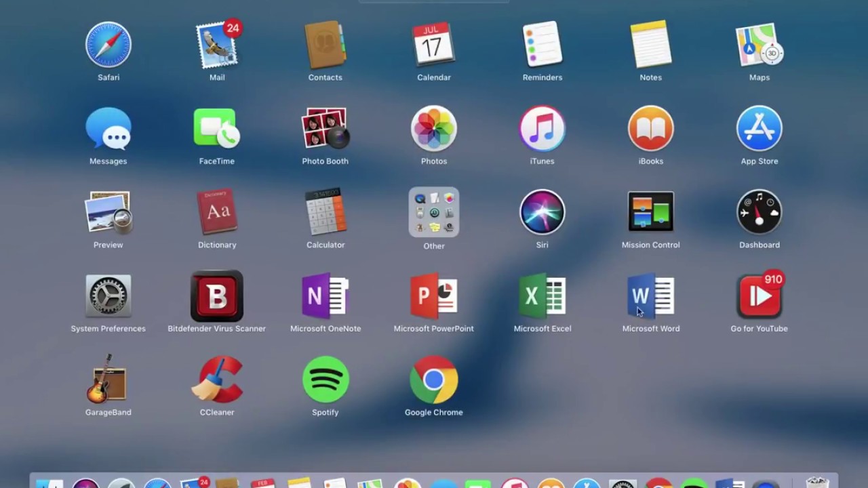Open System Preferences
The width and height of the screenshot is (868, 488).
point(108,297)
